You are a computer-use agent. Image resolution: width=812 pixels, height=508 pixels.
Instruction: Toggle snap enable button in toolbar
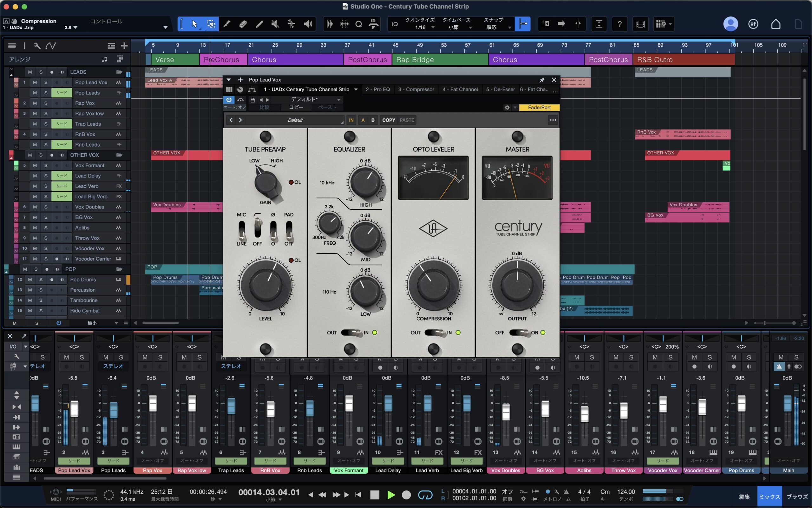(x=522, y=24)
